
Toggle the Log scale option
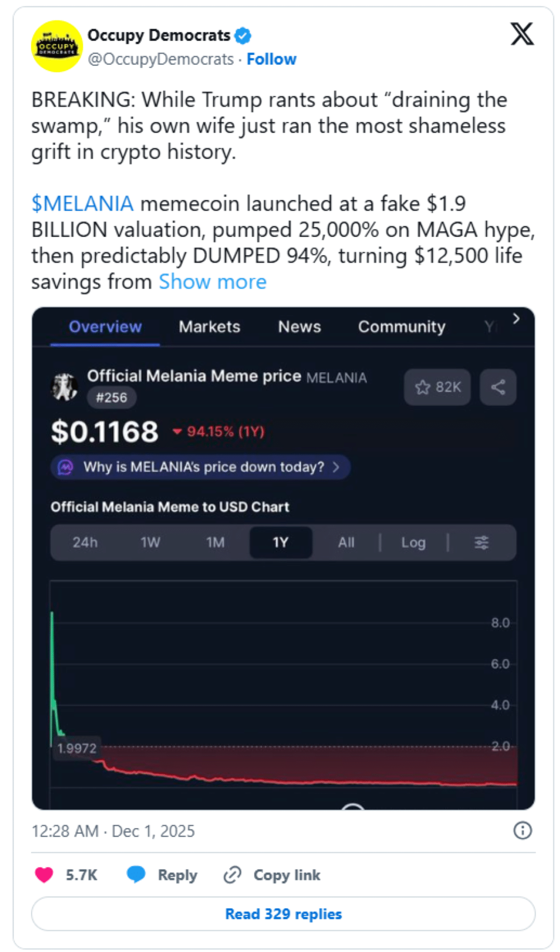tap(413, 542)
